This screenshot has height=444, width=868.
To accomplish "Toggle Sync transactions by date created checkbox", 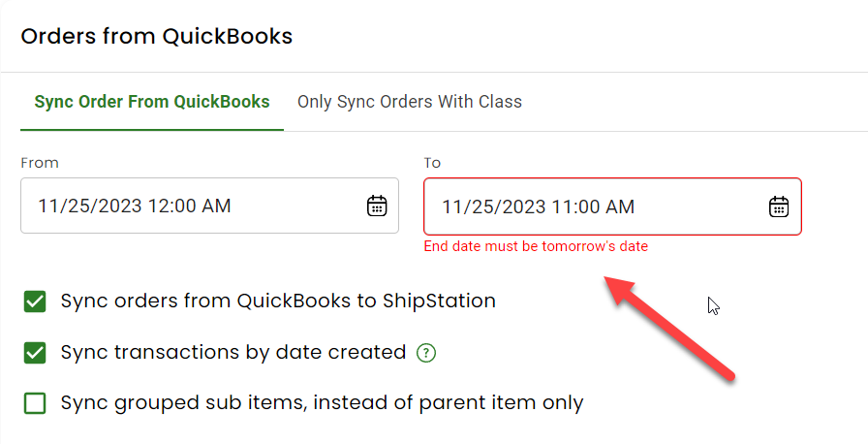I will (x=35, y=353).
